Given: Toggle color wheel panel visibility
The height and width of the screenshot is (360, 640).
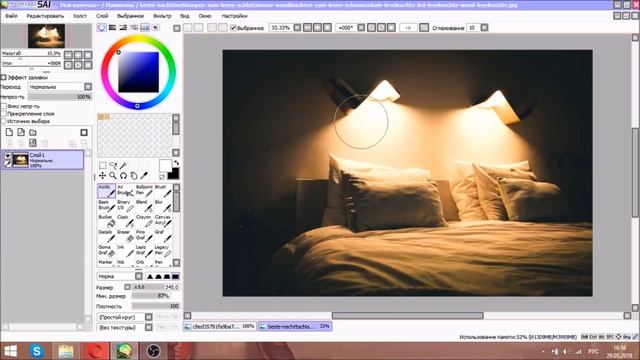Looking at the screenshot, I should (x=102, y=27).
